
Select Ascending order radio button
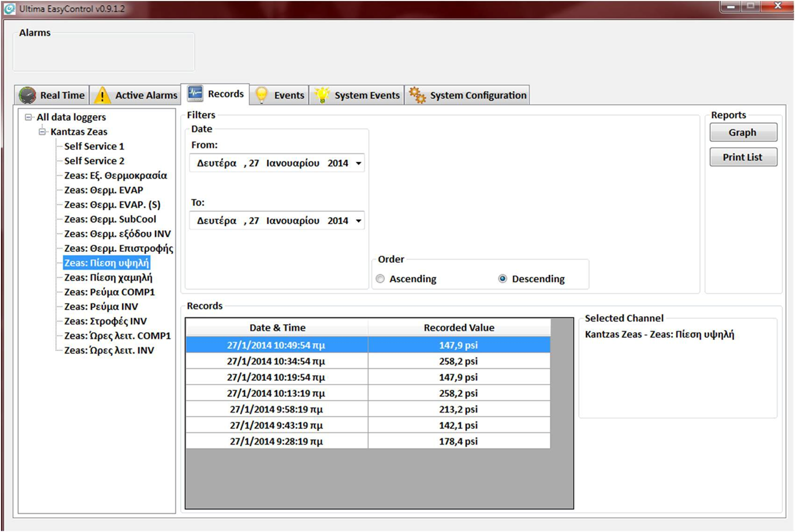point(380,279)
